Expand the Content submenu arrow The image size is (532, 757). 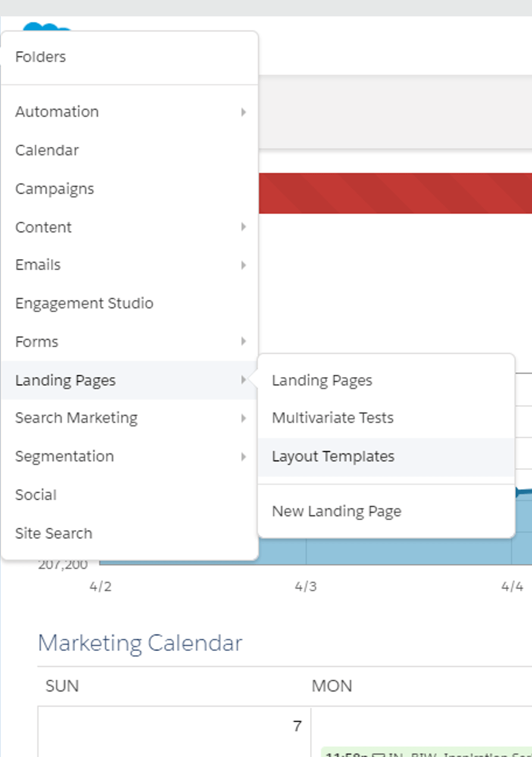click(x=243, y=227)
